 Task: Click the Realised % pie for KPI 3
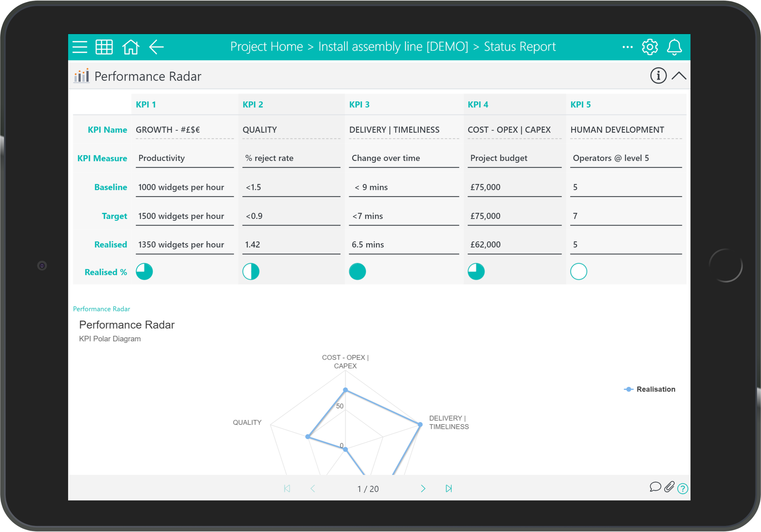pos(358,271)
